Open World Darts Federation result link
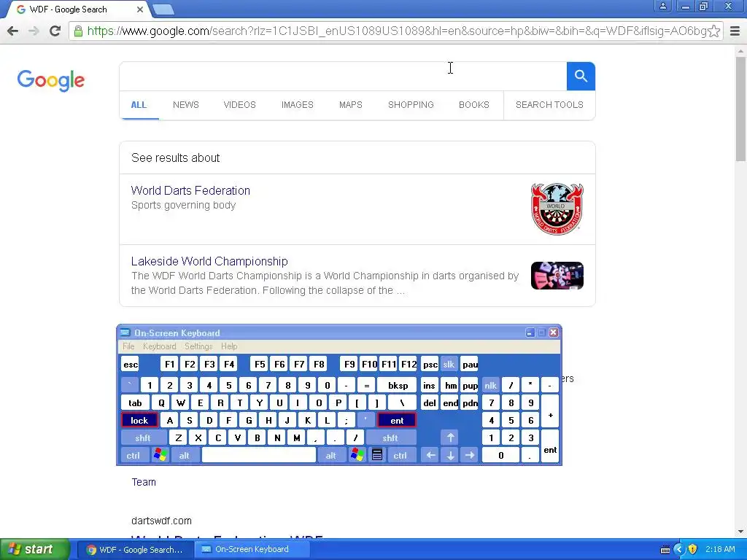The height and width of the screenshot is (560, 747). coord(190,190)
